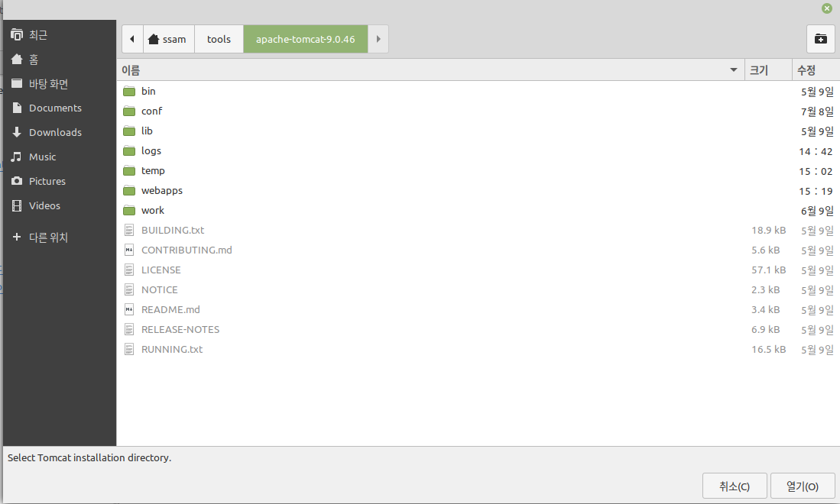Select the logs folder

(x=478, y=151)
